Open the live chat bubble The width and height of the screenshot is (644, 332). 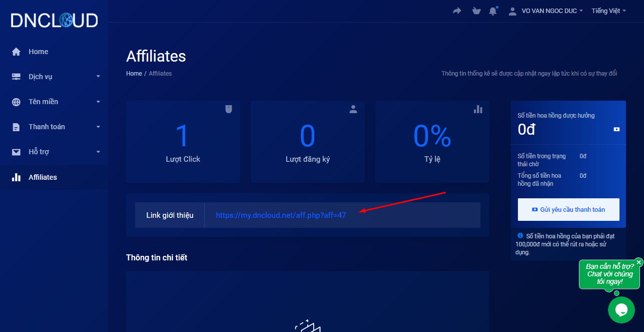pyautogui.click(x=621, y=310)
